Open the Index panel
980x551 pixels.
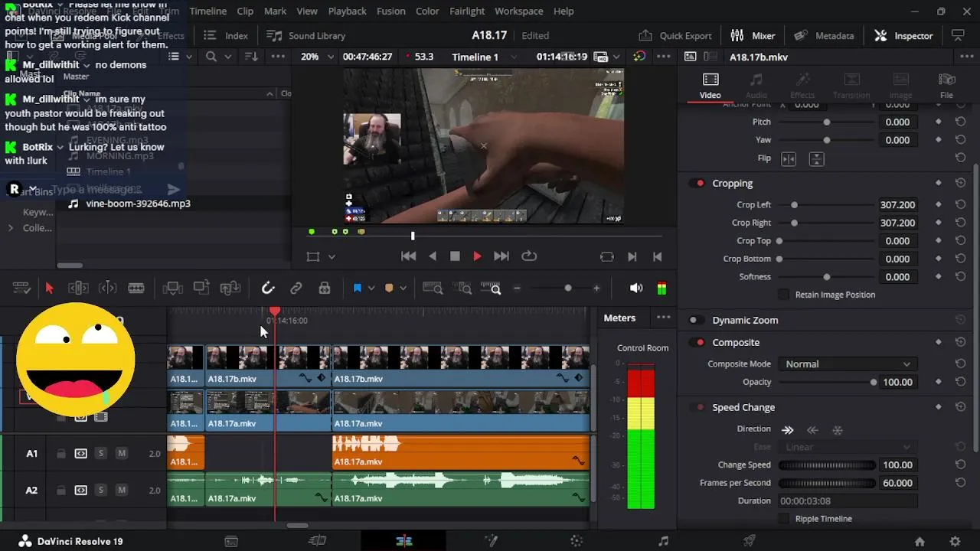click(226, 36)
